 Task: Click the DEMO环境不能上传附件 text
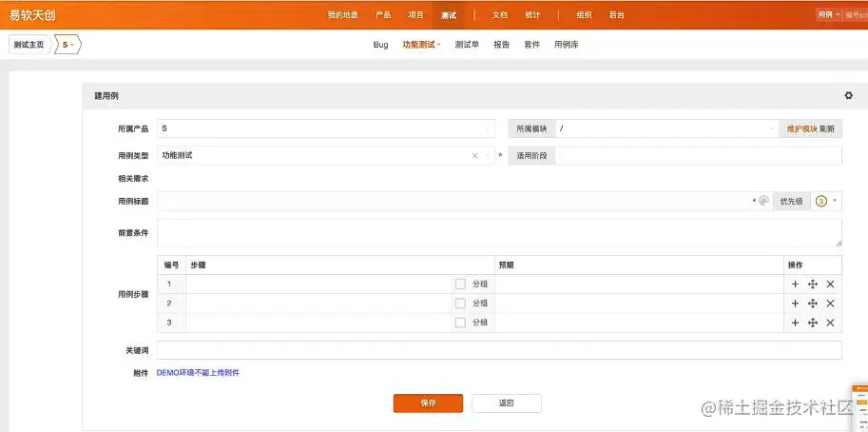198,373
